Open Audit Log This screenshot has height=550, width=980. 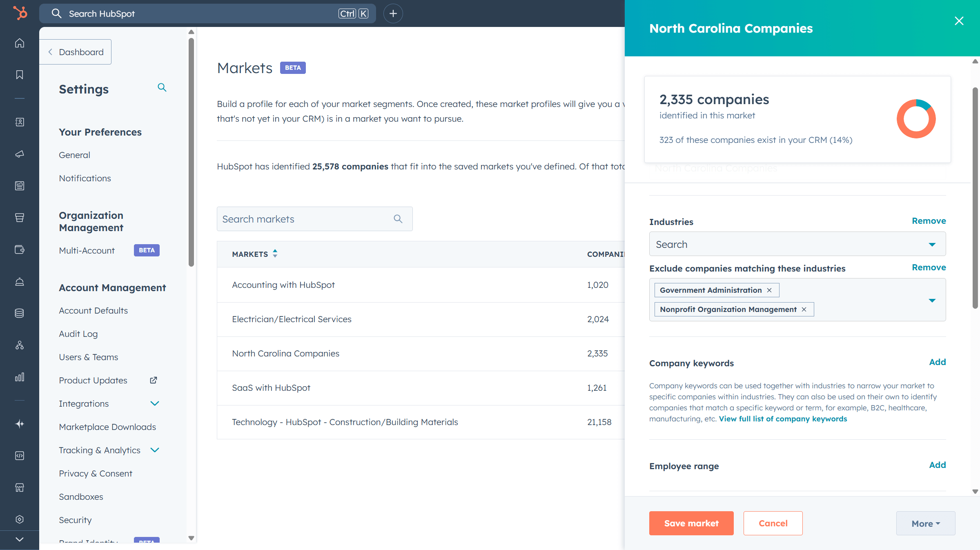(78, 334)
